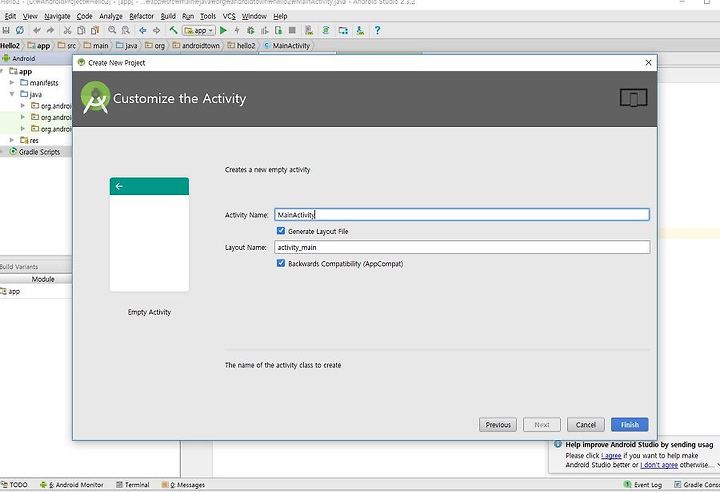
Task: Click the androidtown breadcrumb
Action: [x=197, y=45]
